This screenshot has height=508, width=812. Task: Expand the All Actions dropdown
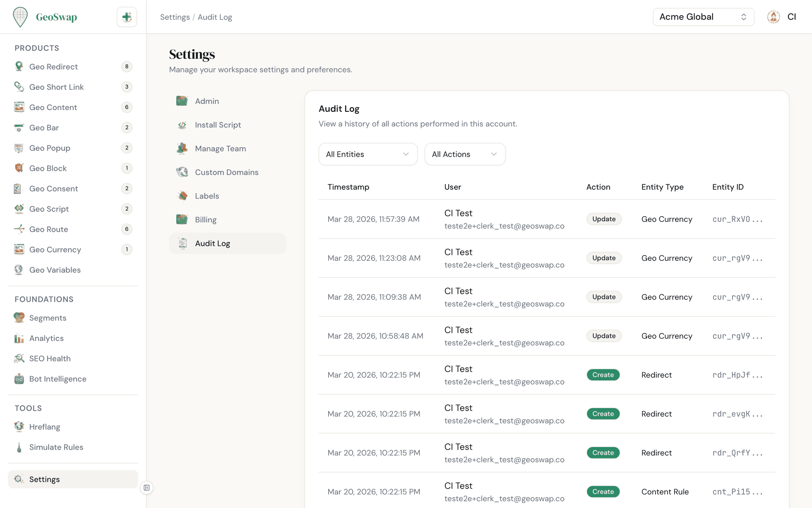[x=465, y=154]
